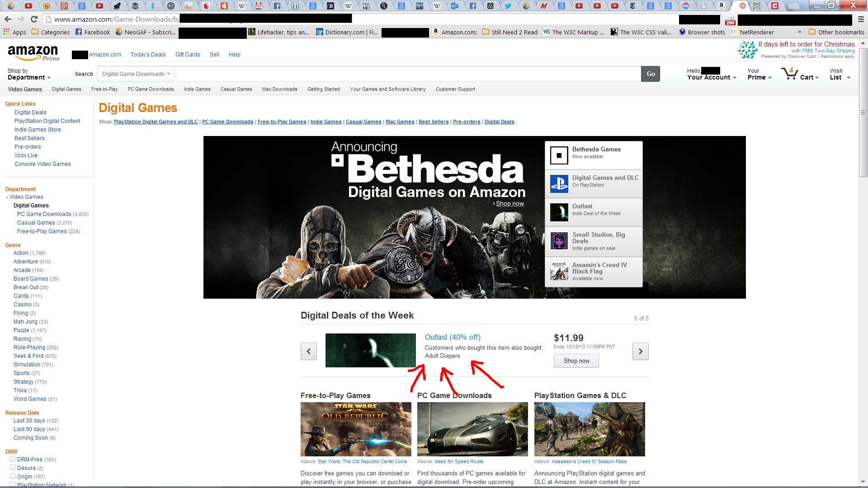The image size is (868, 488).
Task: Switch to the Twitter browser tab
Action: (508, 6)
